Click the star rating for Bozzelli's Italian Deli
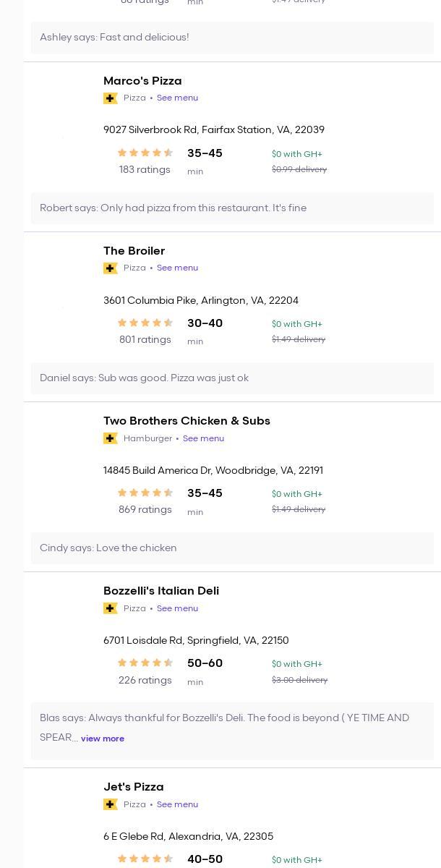441x868 pixels. point(145,663)
